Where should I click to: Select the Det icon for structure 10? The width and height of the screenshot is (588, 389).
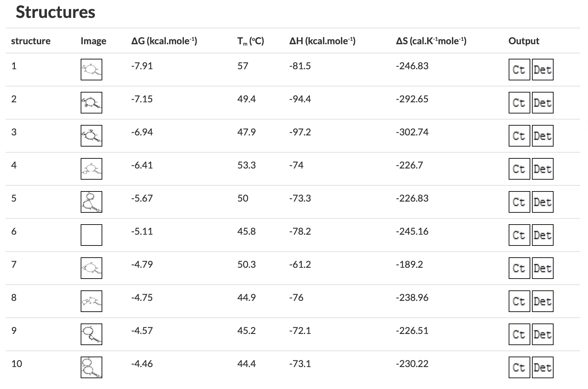[542, 367]
